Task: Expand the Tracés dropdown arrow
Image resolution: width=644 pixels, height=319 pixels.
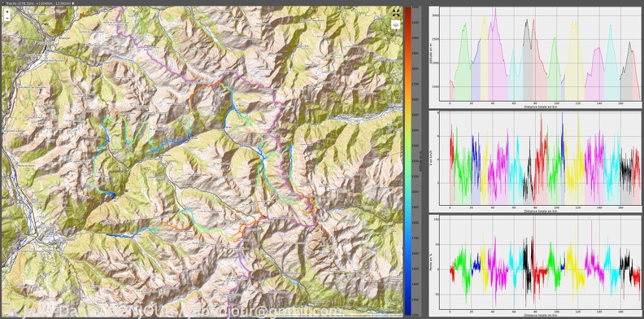Action: (x=73, y=3)
